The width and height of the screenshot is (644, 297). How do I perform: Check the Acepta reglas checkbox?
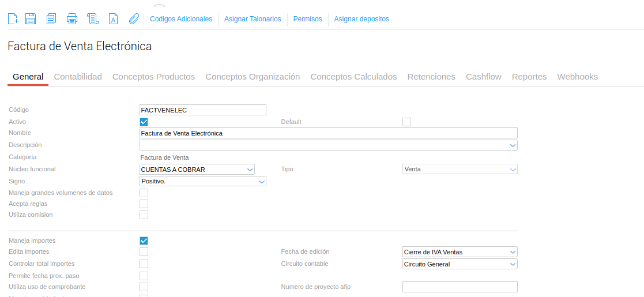point(144,204)
